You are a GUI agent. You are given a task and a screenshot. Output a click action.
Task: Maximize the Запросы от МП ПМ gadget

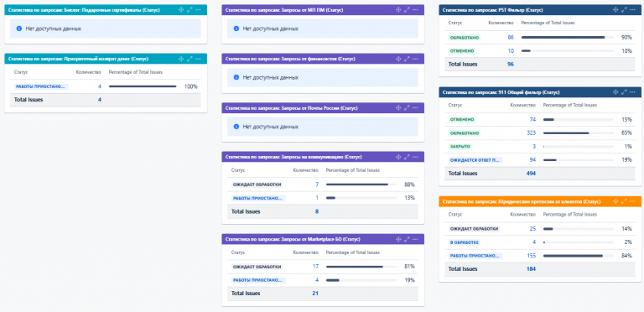tap(407, 9)
